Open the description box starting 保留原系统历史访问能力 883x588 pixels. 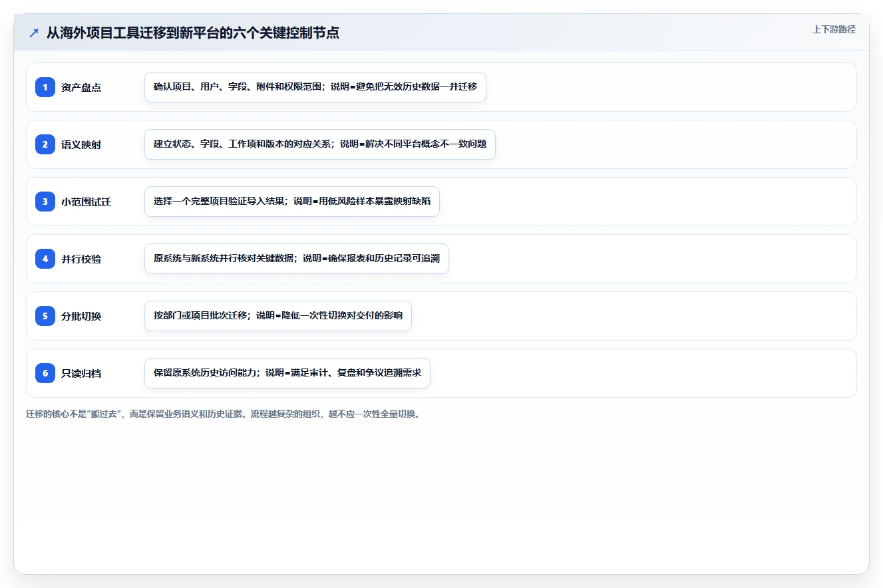click(x=287, y=373)
